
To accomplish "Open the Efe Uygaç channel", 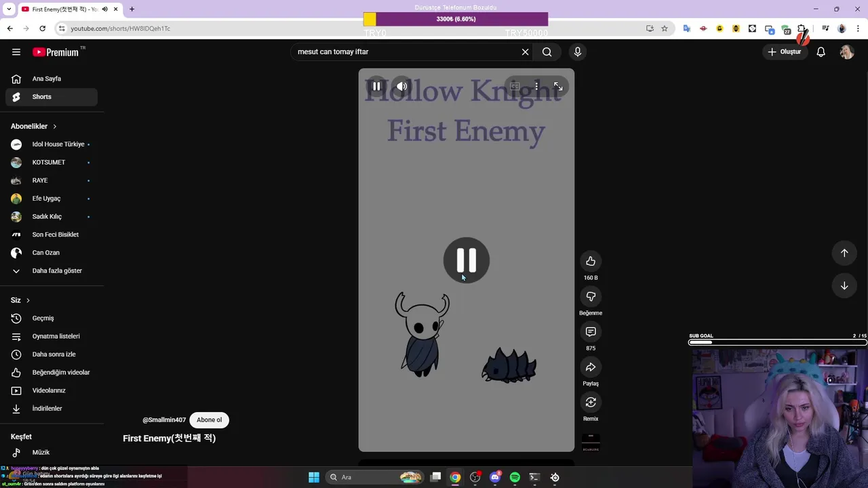I will (52, 199).
